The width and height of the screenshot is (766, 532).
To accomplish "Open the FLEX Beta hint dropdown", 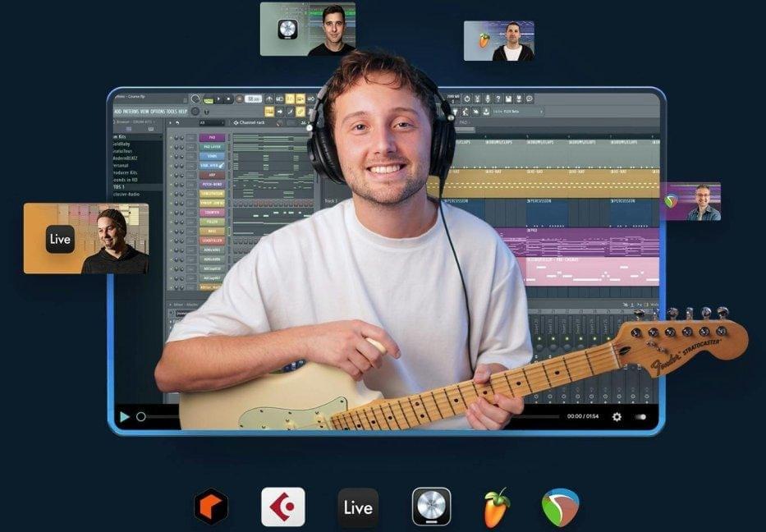I will coord(518,112).
